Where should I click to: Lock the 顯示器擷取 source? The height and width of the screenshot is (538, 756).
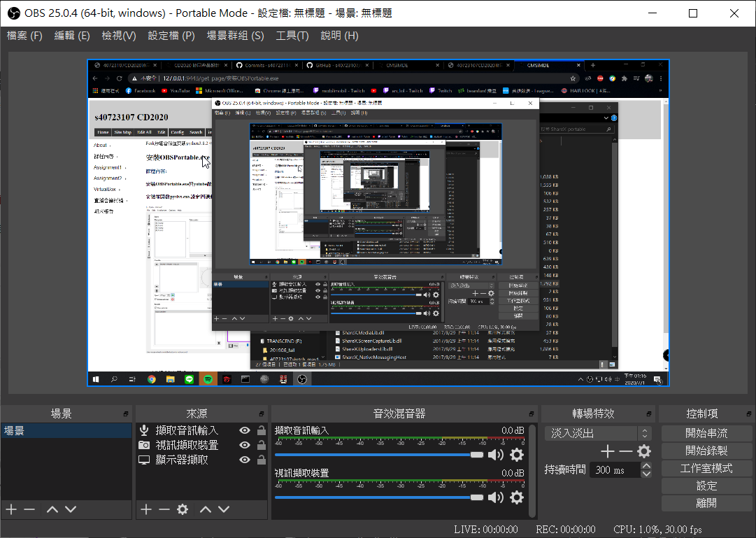(x=261, y=460)
